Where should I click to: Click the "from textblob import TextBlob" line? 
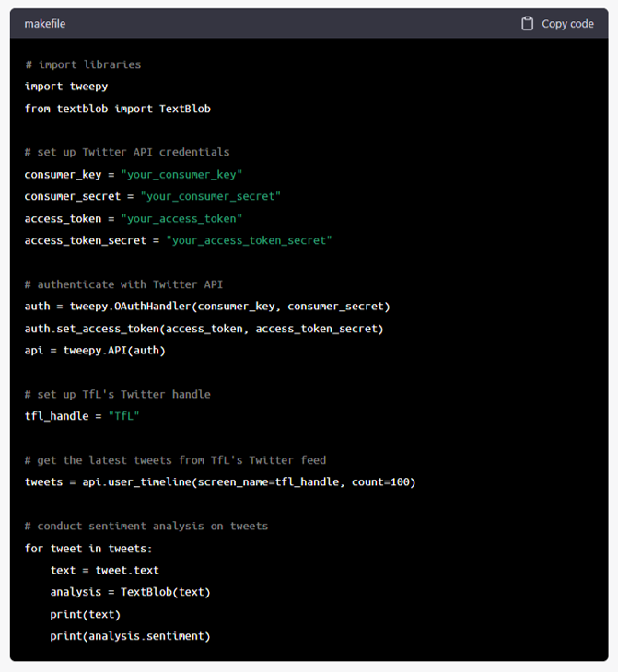click(118, 109)
